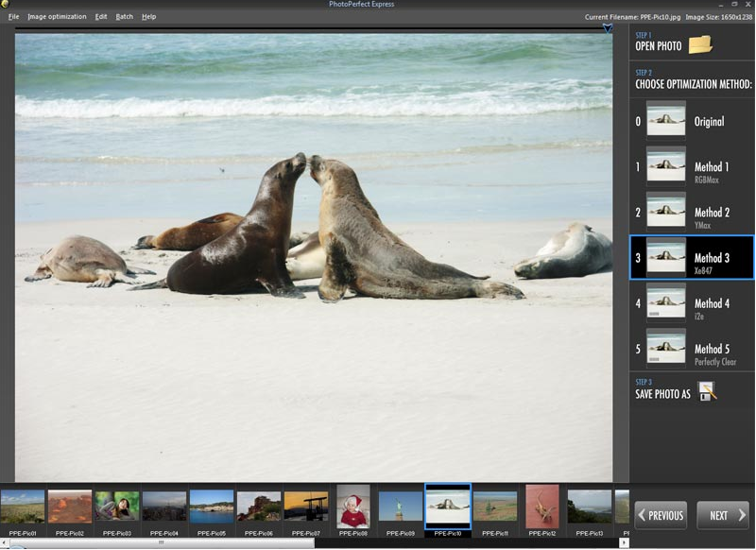Open the PPE-Pic12 thumbnail
Image resolution: width=756 pixels, height=550 pixels.
pyautogui.click(x=542, y=507)
